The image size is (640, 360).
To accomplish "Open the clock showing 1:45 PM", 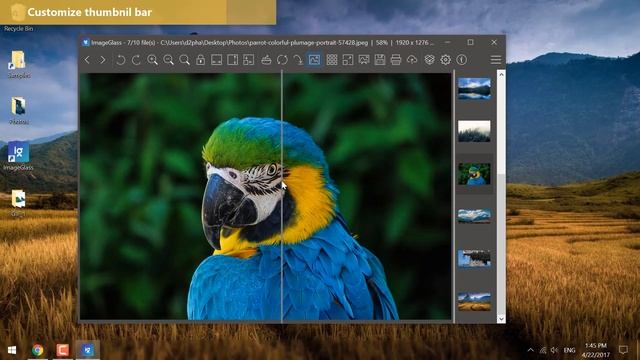I will click(x=596, y=350).
